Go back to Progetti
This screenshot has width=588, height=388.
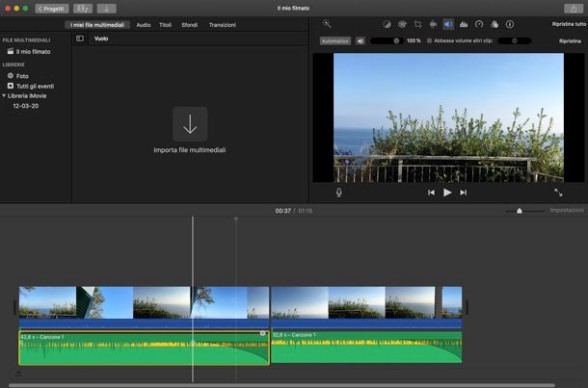click(52, 9)
